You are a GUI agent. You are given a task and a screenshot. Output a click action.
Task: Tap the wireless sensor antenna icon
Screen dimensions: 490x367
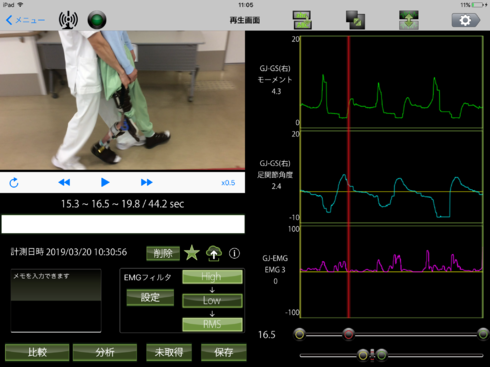tap(68, 20)
